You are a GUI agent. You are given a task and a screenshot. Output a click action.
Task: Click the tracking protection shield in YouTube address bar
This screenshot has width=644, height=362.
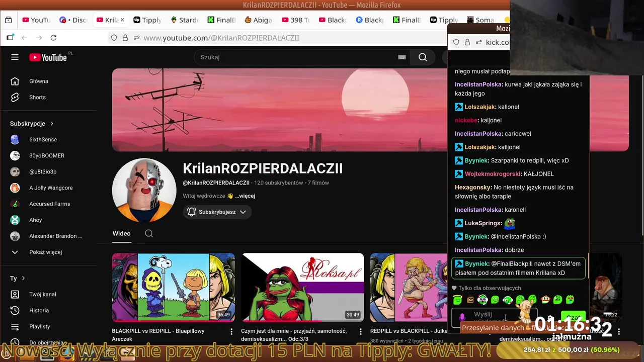pos(114,38)
